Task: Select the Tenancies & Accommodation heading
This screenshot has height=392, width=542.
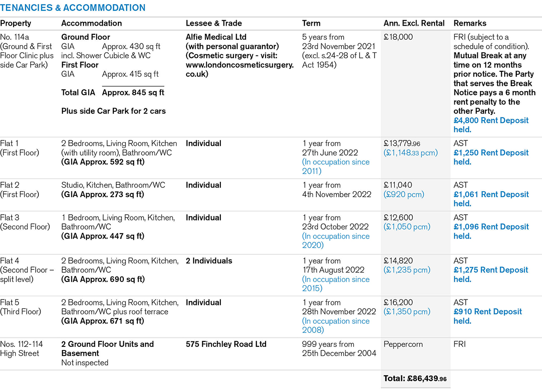Action: [x=73, y=8]
